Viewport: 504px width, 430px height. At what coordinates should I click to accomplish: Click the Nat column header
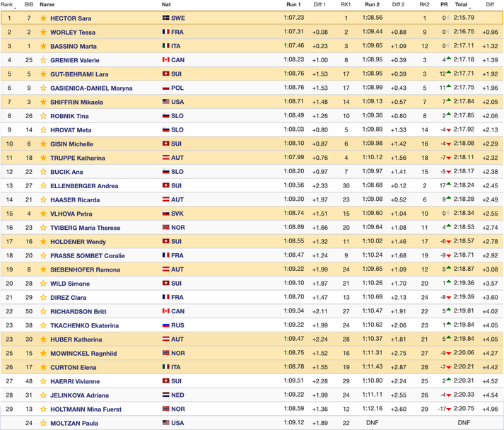click(166, 4)
